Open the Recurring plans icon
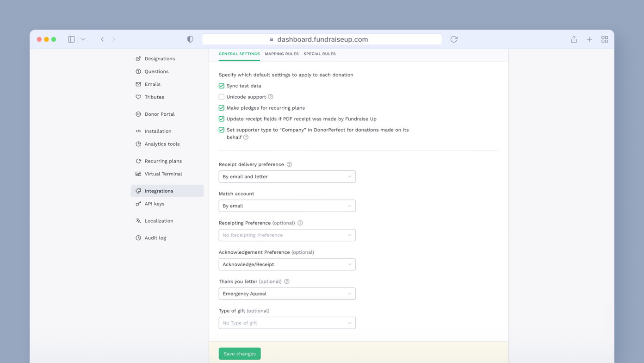The width and height of the screenshot is (644, 363). tap(138, 161)
